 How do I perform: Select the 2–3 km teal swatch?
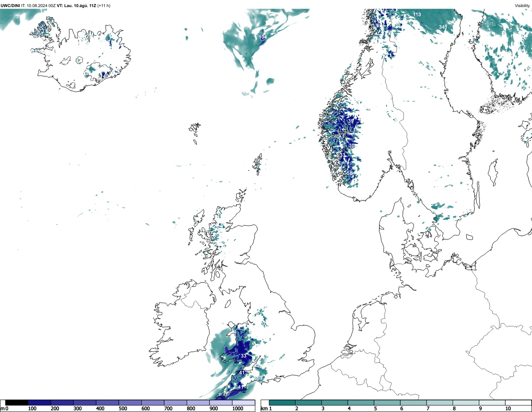point(308,403)
